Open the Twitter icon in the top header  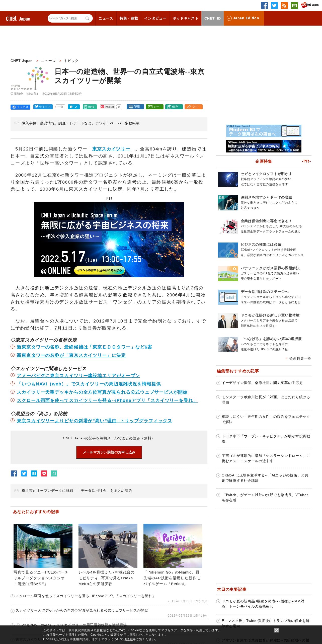(274, 6)
